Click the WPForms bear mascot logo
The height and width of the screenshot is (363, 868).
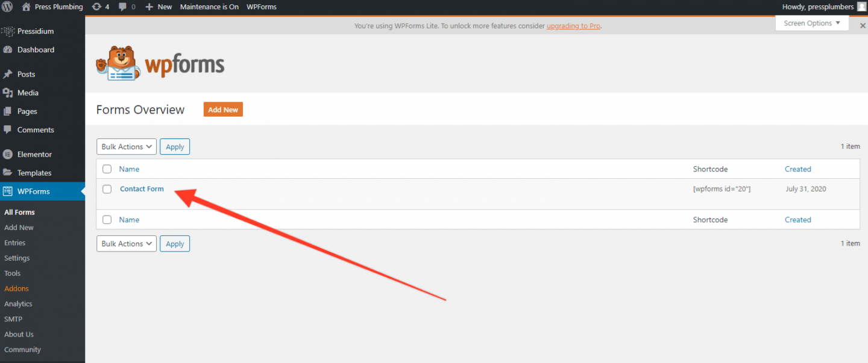tap(118, 63)
